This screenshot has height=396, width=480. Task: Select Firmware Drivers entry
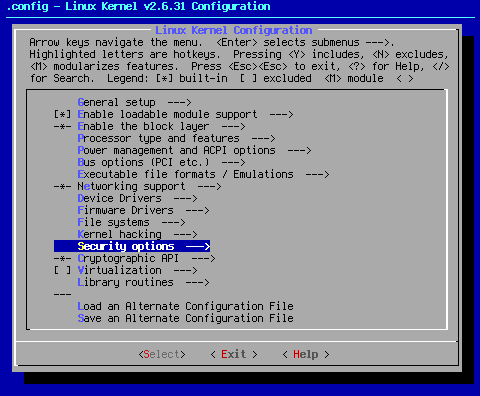tap(143, 210)
